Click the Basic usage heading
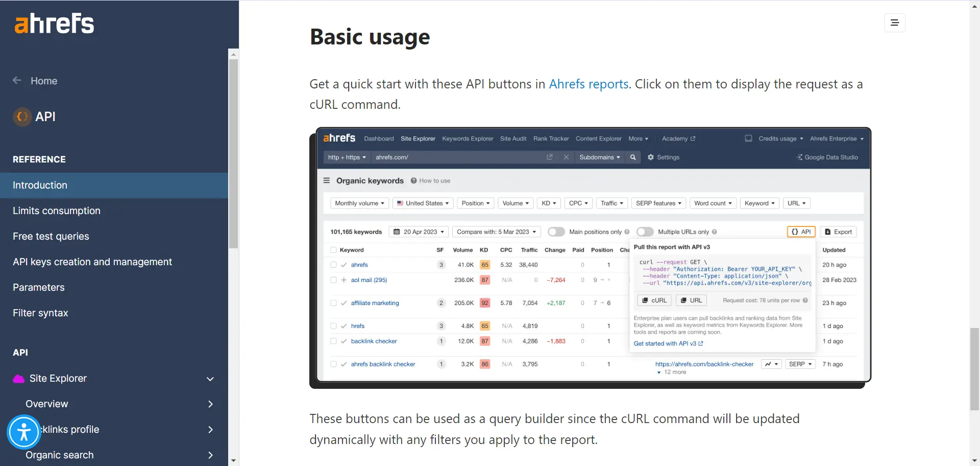980x466 pixels. point(370,37)
